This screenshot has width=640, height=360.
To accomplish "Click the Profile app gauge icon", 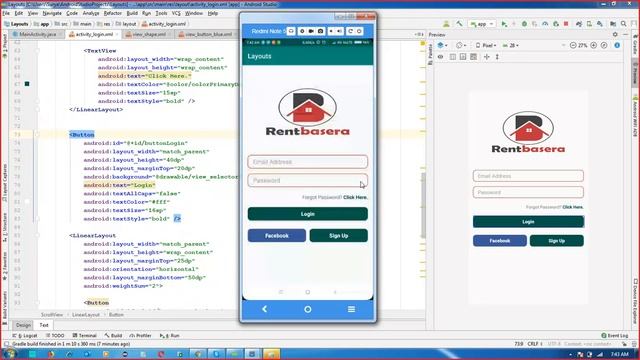I will (x=545, y=24).
